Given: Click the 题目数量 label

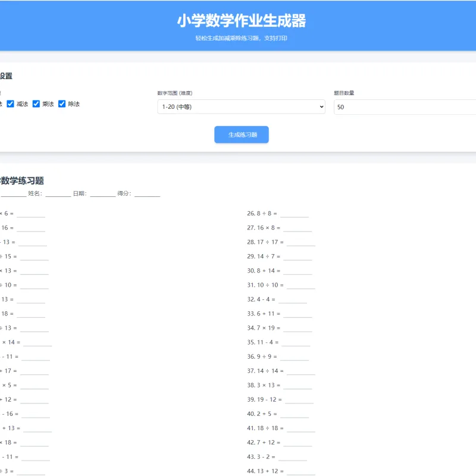Looking at the screenshot, I should click(x=344, y=93).
